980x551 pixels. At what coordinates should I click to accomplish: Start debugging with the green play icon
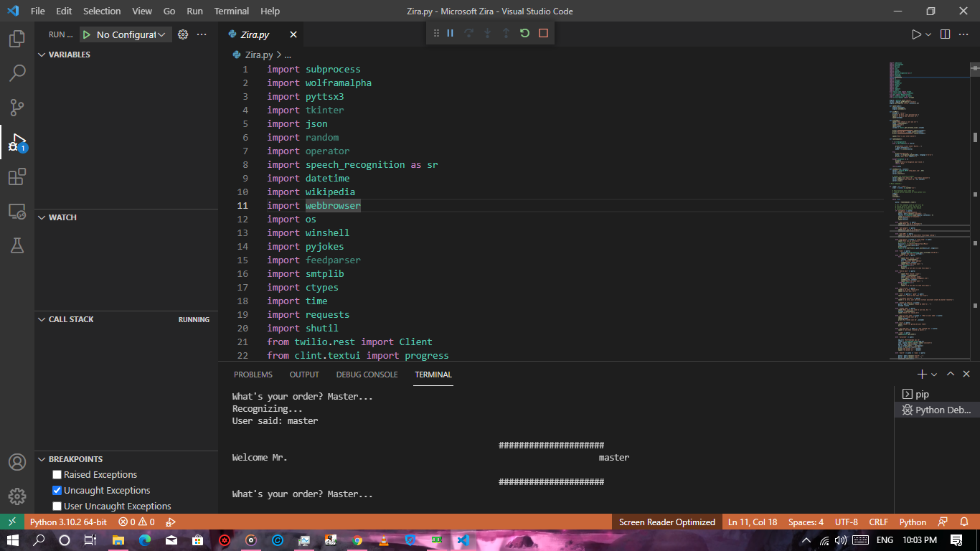(x=87, y=34)
